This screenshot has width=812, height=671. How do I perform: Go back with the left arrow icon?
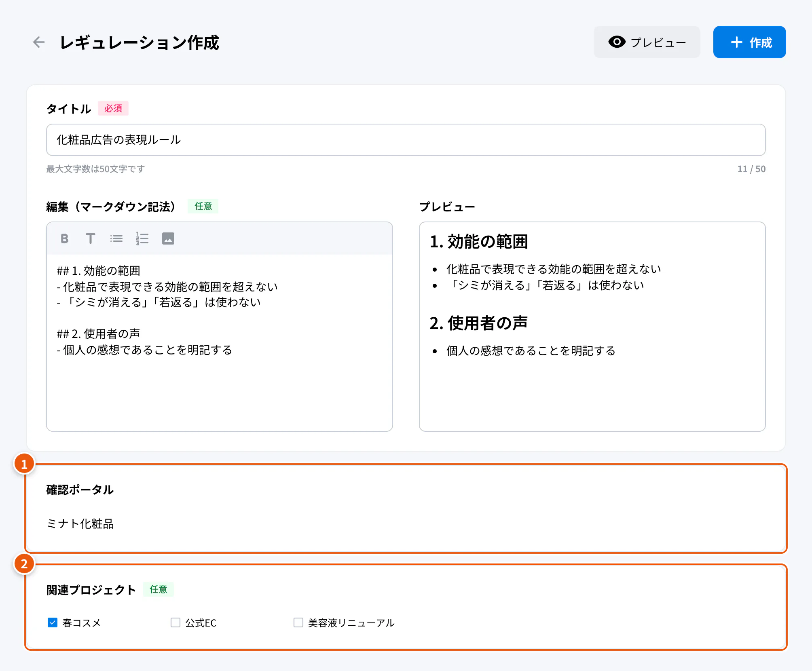[39, 42]
